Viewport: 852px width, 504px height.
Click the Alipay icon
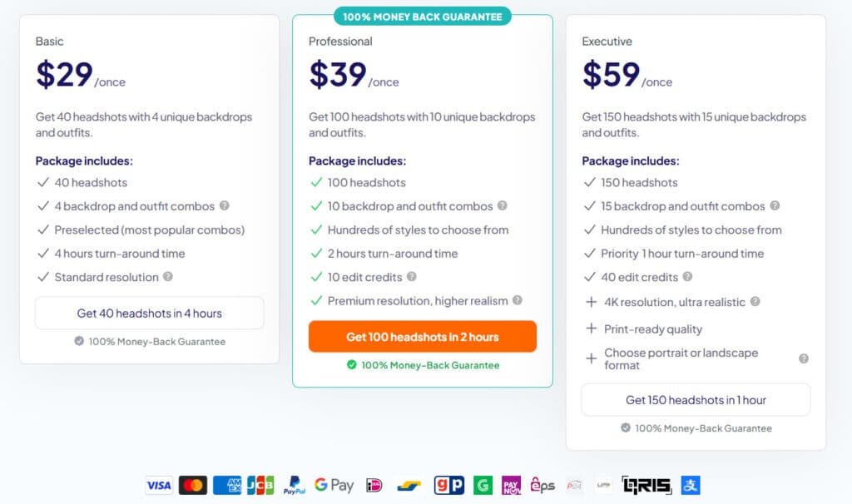pos(691,485)
